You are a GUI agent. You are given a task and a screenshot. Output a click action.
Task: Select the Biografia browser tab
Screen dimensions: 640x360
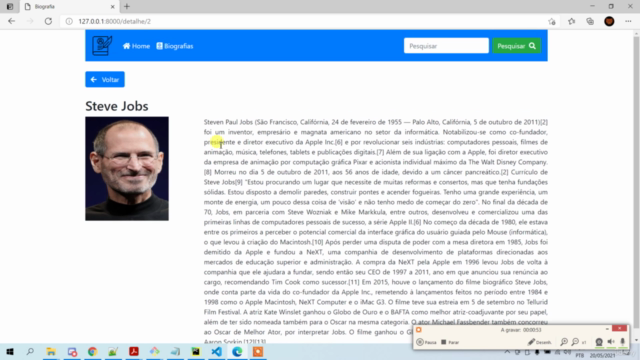pyautogui.click(x=68, y=7)
